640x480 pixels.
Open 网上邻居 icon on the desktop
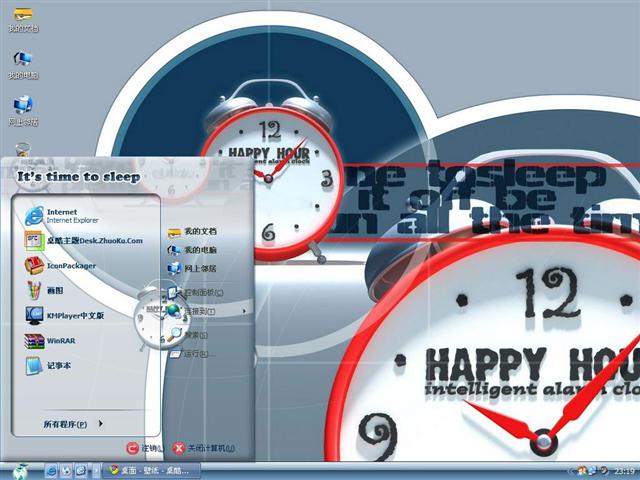coord(23,111)
